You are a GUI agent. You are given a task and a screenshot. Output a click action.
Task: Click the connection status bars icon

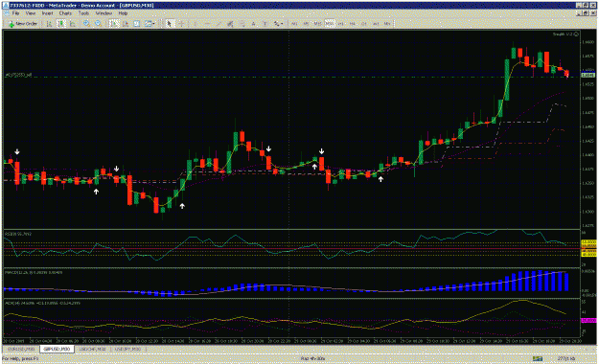click(x=538, y=358)
